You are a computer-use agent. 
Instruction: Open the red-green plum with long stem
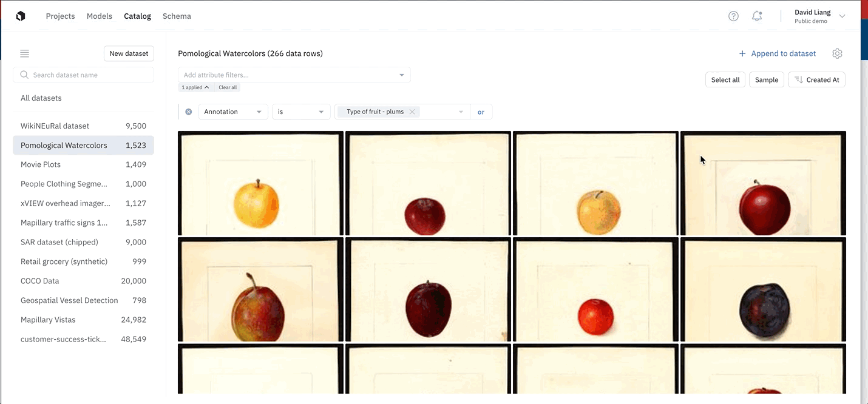click(260, 289)
